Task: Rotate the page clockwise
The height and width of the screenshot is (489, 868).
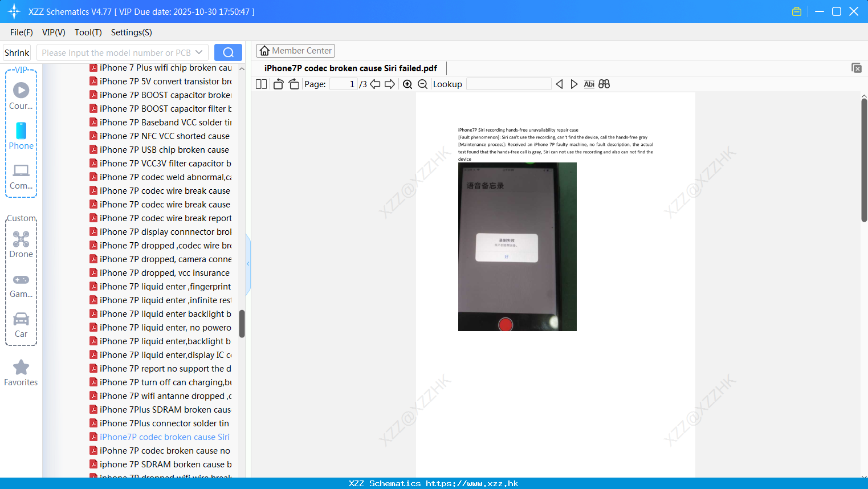Action: [294, 84]
